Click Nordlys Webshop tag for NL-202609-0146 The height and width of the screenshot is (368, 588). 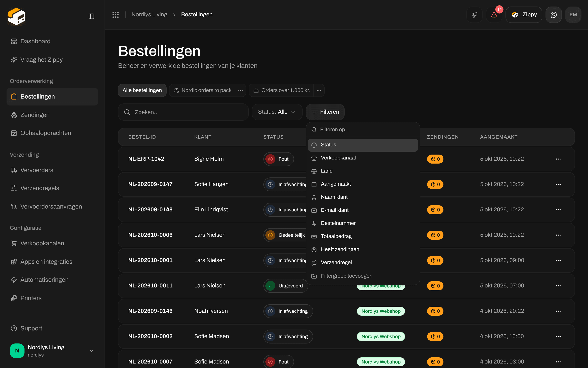pyautogui.click(x=381, y=311)
